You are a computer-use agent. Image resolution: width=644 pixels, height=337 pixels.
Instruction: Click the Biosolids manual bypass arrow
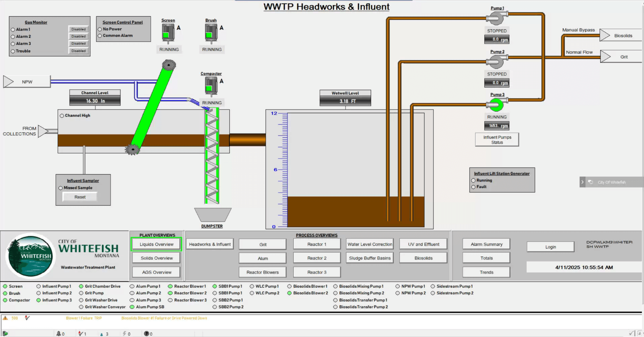(605, 36)
